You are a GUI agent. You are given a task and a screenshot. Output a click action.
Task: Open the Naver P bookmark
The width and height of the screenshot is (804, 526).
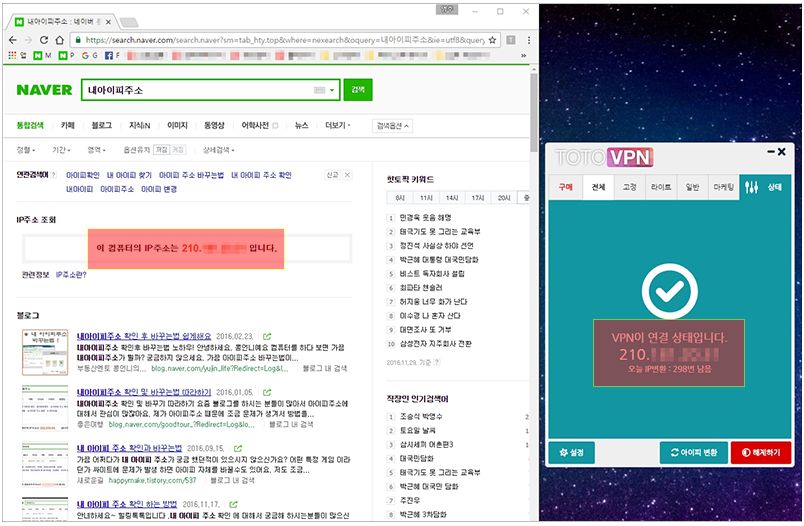(x=66, y=55)
